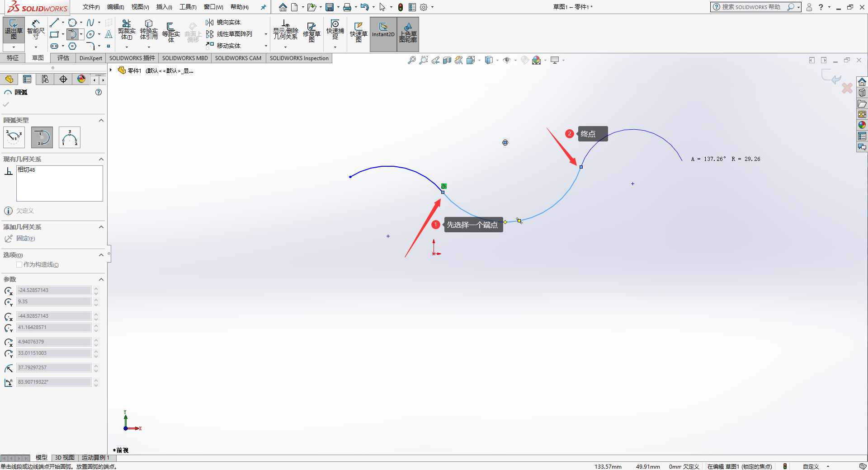
Task: Click Repair Sketch (修复草图)
Action: [x=311, y=32]
